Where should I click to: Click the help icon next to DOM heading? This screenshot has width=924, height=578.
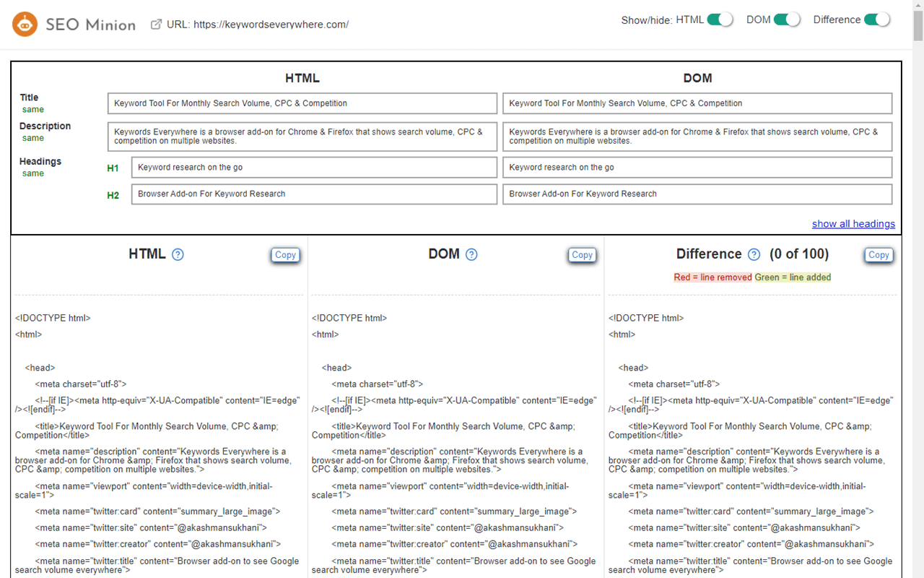471,254
